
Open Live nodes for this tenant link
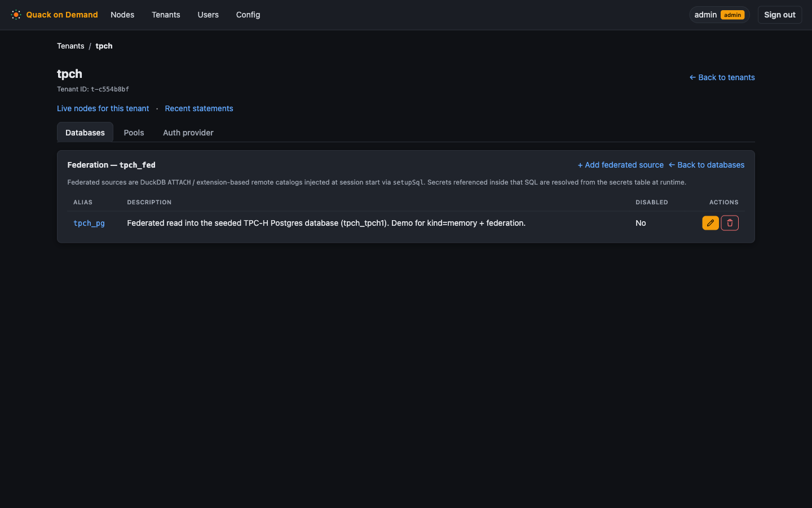103,108
